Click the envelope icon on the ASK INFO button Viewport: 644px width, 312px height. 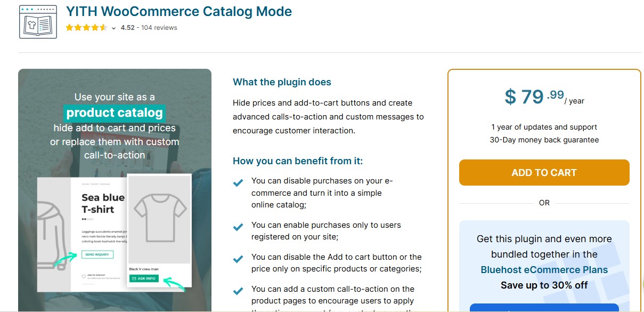[134, 278]
